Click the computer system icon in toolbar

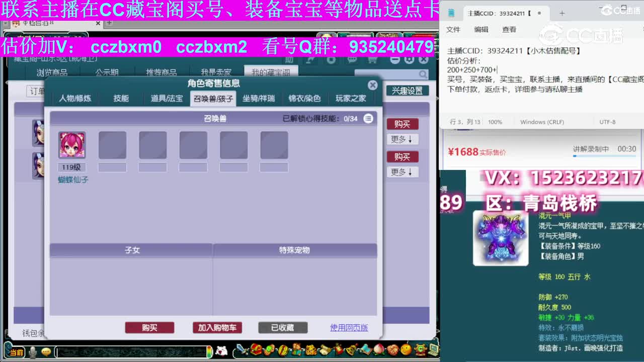(433, 349)
